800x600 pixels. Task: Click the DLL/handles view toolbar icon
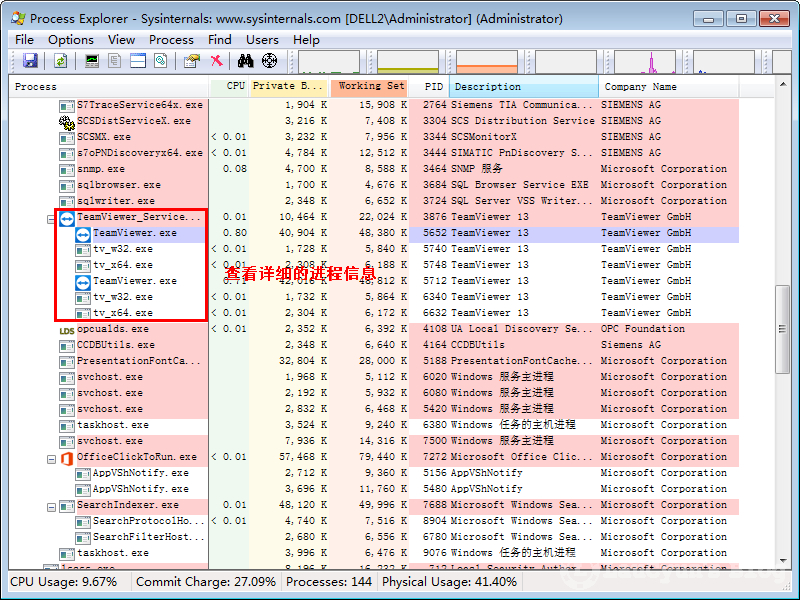(x=161, y=61)
